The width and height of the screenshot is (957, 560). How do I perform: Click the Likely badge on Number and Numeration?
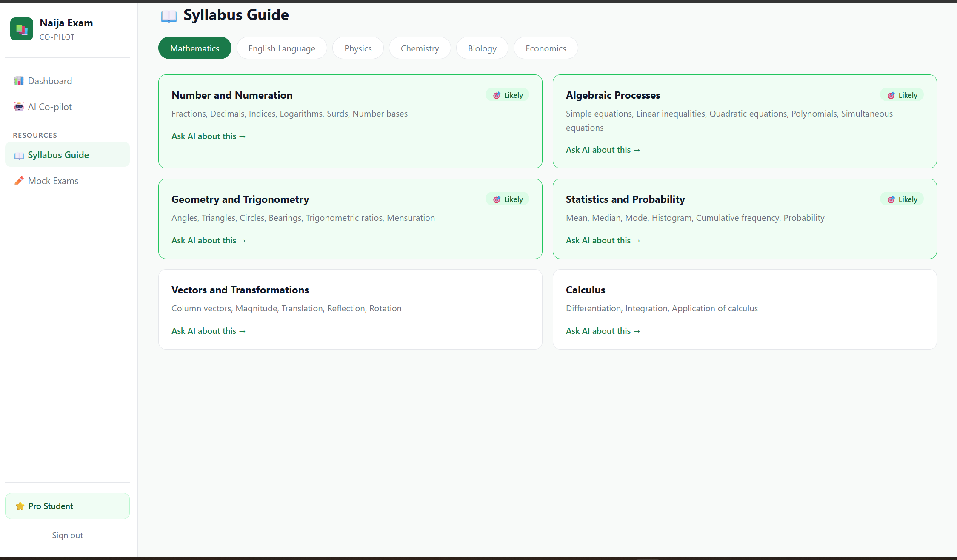(x=508, y=95)
